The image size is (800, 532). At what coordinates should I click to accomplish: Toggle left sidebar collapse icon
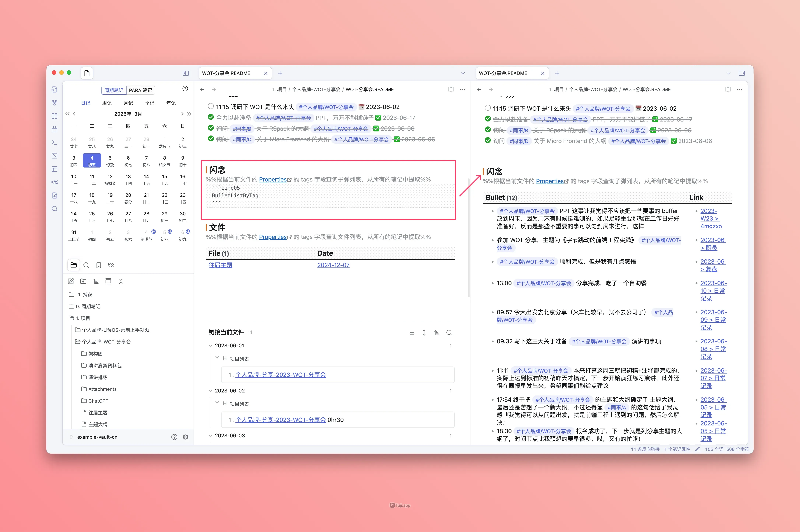coord(186,73)
